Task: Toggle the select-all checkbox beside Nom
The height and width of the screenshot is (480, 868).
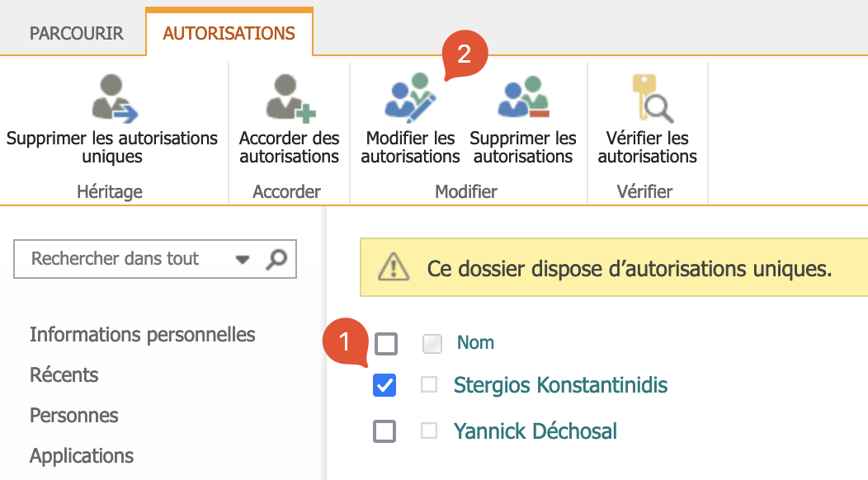Action: pos(385,343)
